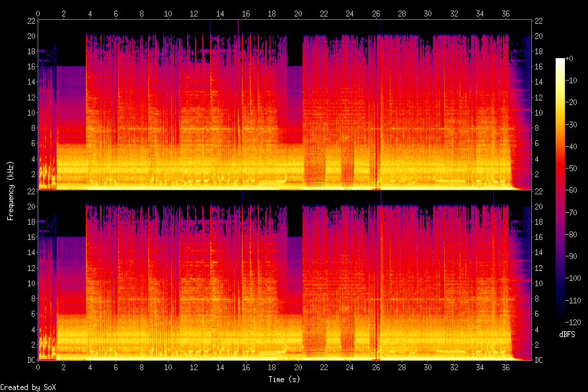Click the dBFS label under color scale
588x392 pixels.
tap(567, 335)
